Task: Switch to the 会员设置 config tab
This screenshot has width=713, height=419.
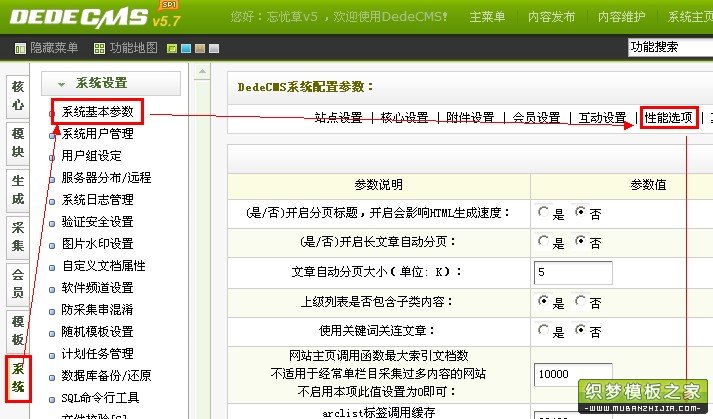Action: [x=536, y=118]
